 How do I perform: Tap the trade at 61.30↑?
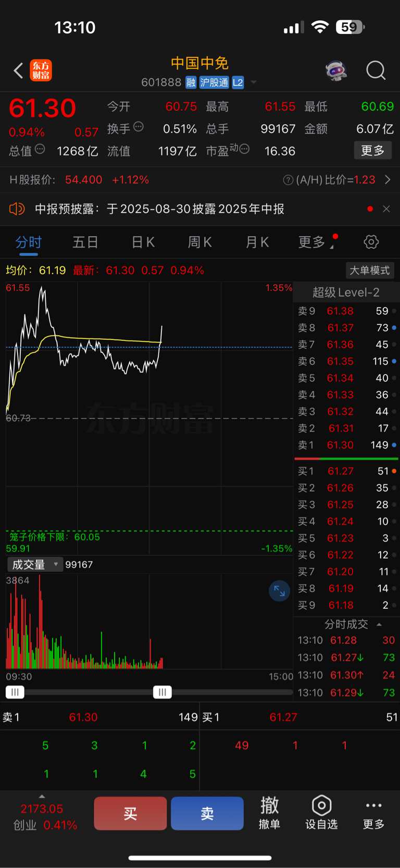[x=346, y=675]
